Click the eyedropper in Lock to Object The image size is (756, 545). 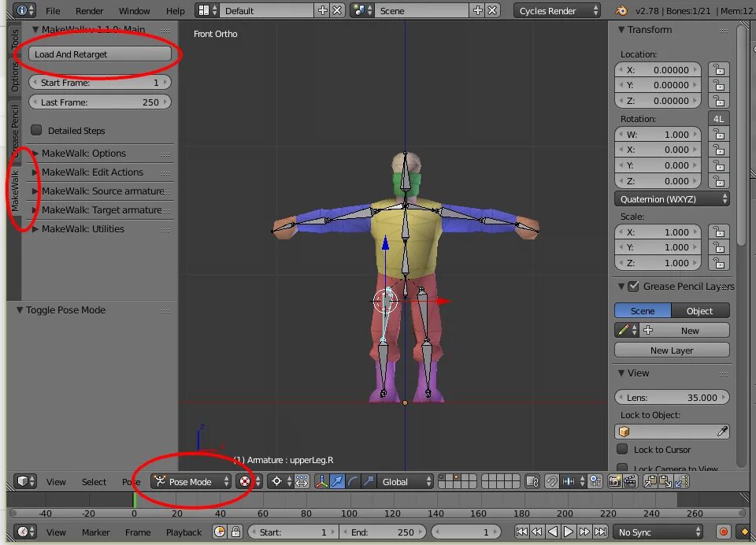722,431
